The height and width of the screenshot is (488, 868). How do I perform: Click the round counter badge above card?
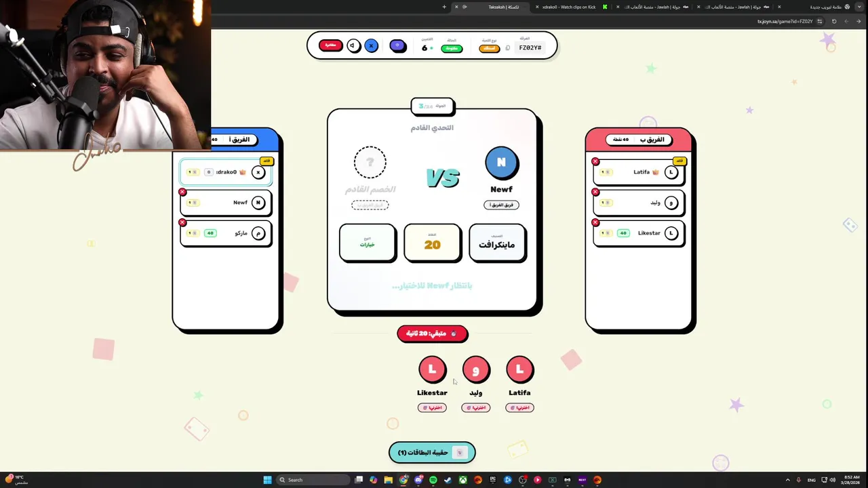click(x=432, y=106)
